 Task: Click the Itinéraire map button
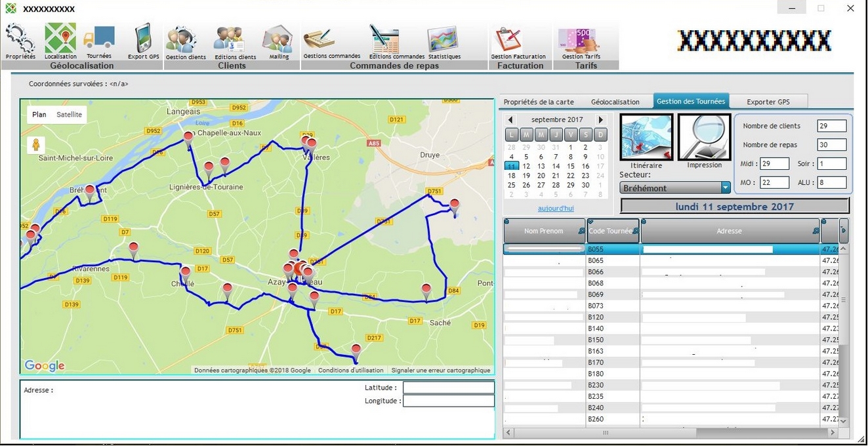(x=646, y=137)
